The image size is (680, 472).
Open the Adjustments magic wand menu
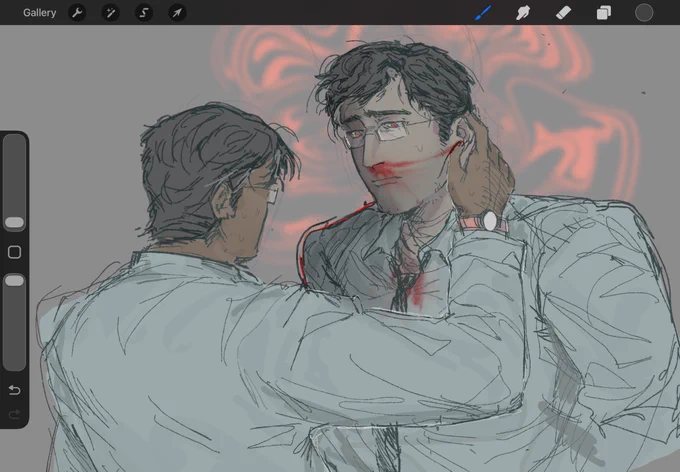tap(111, 13)
